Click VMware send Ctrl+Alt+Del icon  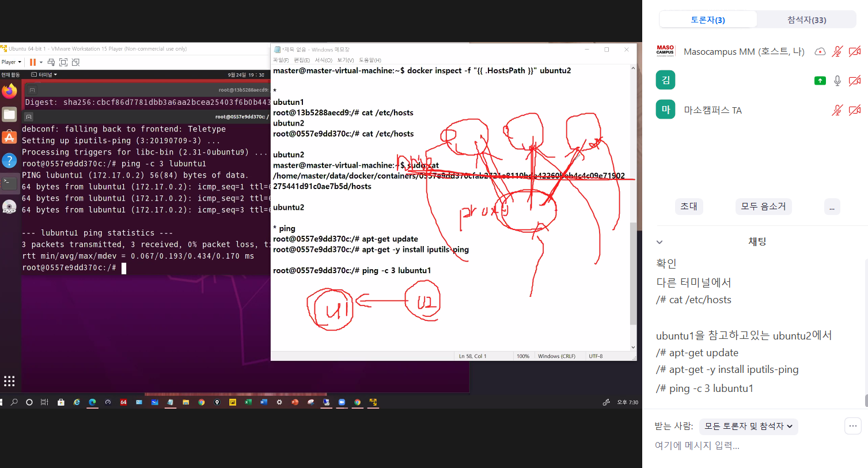pos(51,62)
